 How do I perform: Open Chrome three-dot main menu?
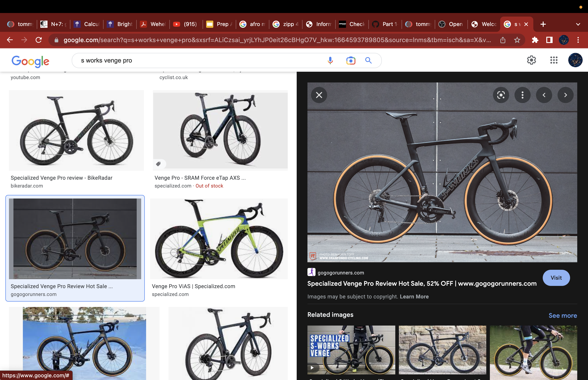coord(578,40)
